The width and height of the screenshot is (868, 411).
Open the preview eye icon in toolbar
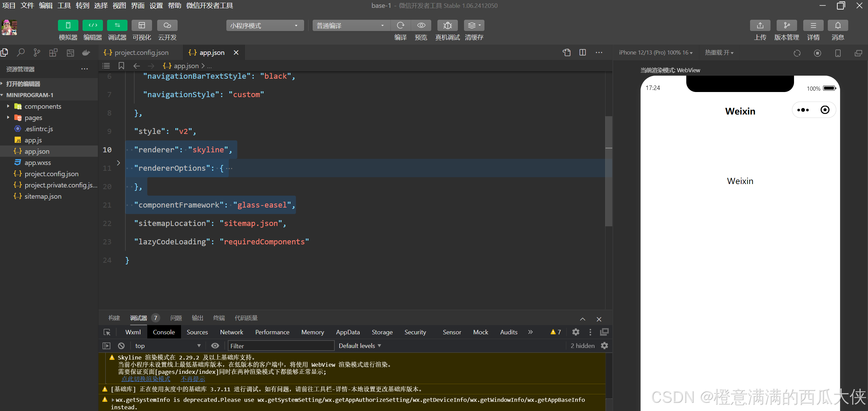click(x=421, y=26)
